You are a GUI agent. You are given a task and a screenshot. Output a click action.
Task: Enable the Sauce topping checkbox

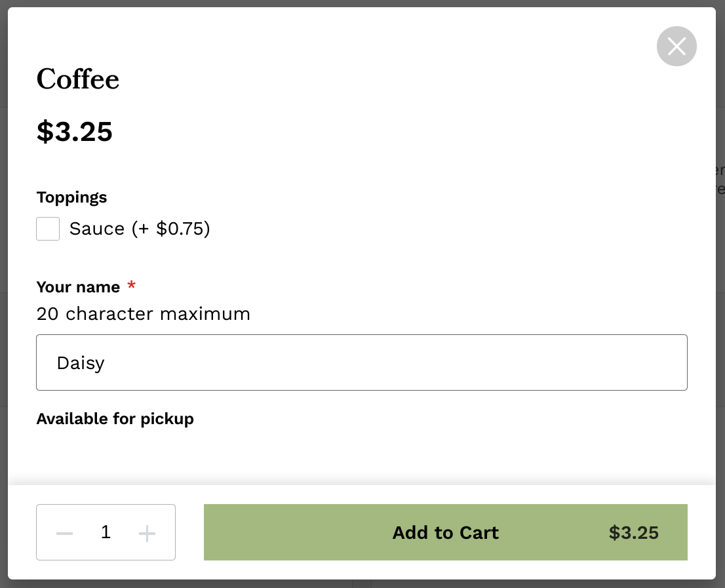click(x=48, y=229)
